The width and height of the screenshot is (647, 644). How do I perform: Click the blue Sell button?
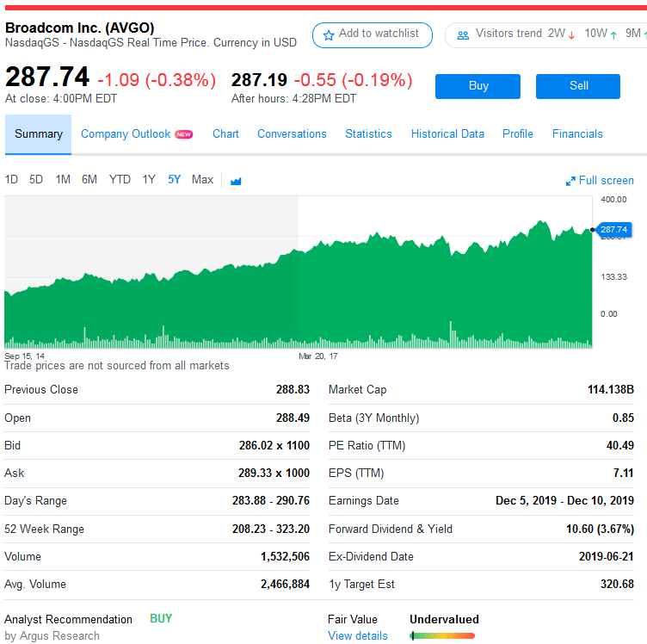pyautogui.click(x=577, y=86)
